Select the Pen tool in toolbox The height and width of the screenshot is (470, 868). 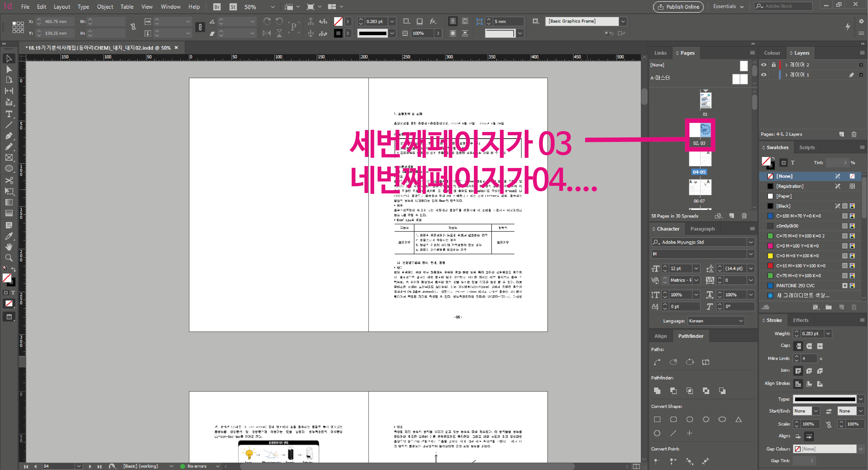pos(9,136)
